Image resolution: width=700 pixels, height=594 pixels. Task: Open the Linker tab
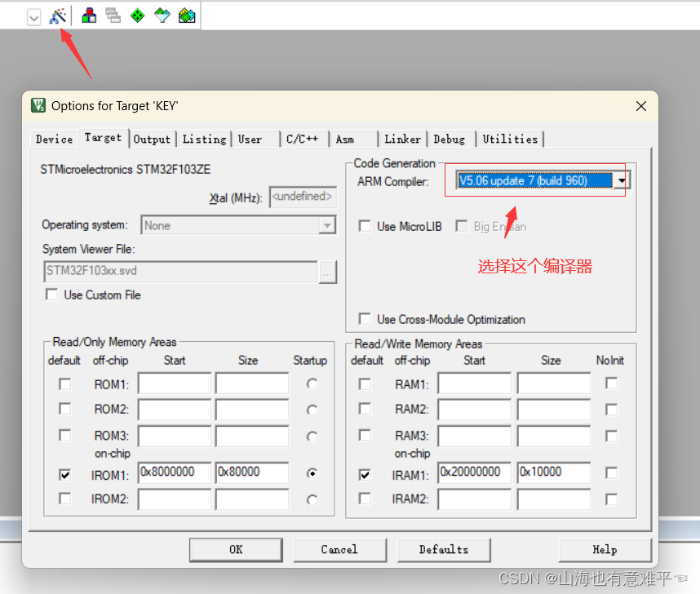pyautogui.click(x=402, y=140)
